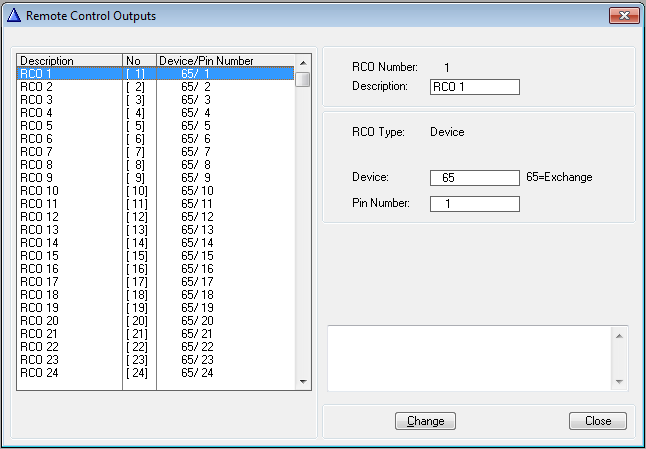The image size is (646, 449).
Task: Click the [24] number cell
Action: pyautogui.click(x=137, y=373)
